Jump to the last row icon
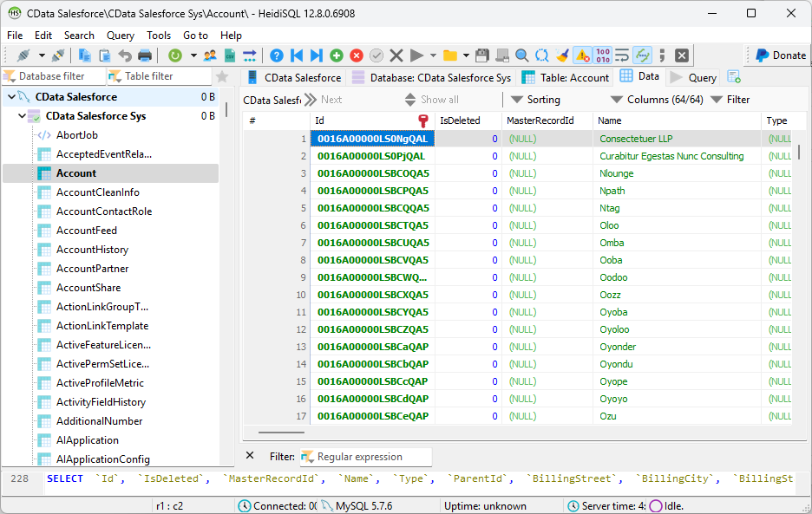The height and width of the screenshot is (514, 812). pyautogui.click(x=316, y=55)
